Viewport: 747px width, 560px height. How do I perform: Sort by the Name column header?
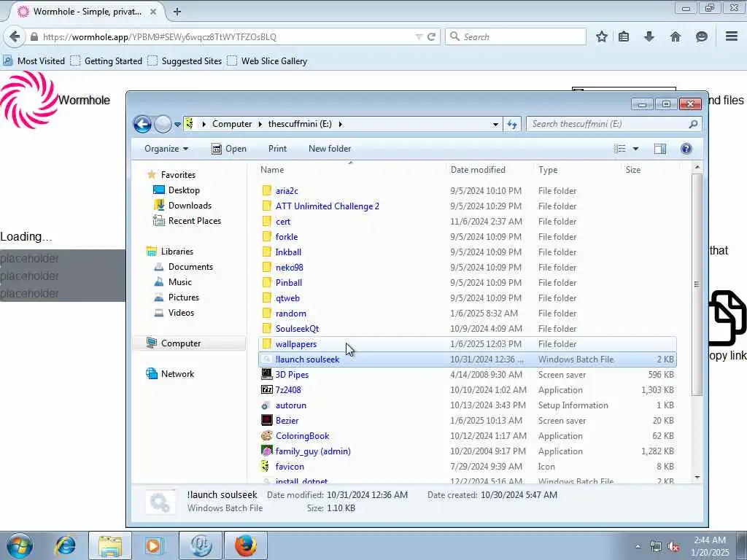(x=352, y=169)
